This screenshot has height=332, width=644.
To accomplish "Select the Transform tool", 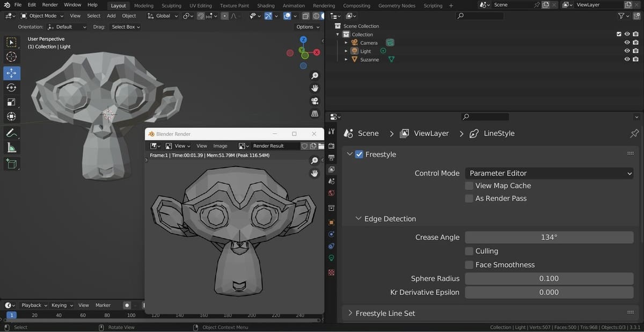I will tap(11, 117).
